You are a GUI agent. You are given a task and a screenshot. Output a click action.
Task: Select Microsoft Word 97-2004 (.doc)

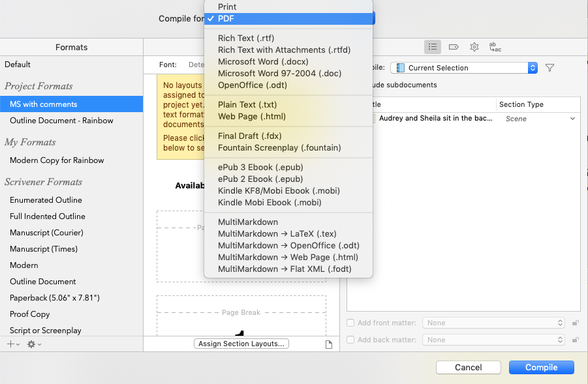288,74
